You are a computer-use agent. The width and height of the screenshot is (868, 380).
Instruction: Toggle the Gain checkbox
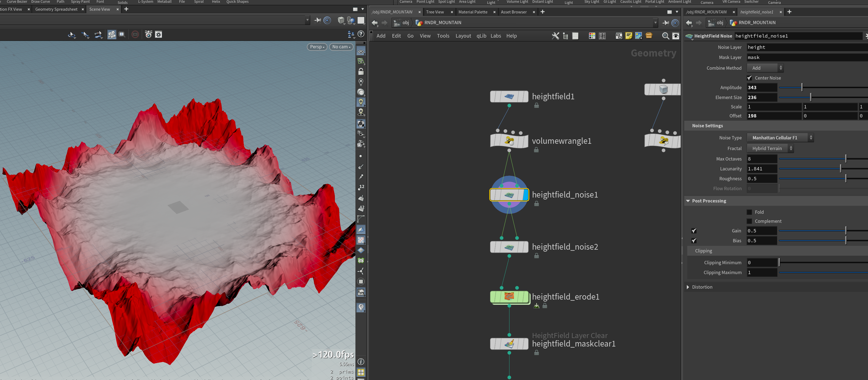click(x=694, y=231)
